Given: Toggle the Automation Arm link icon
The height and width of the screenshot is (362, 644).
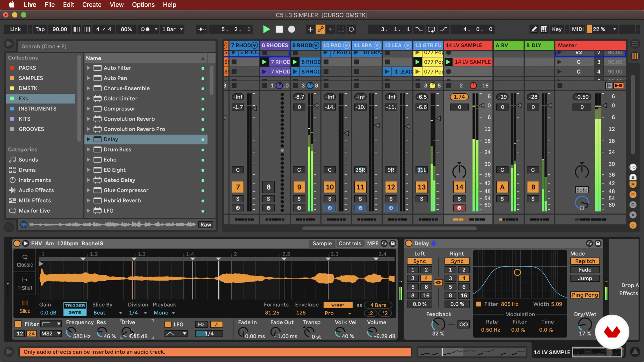Looking at the screenshot, I should (320, 29).
